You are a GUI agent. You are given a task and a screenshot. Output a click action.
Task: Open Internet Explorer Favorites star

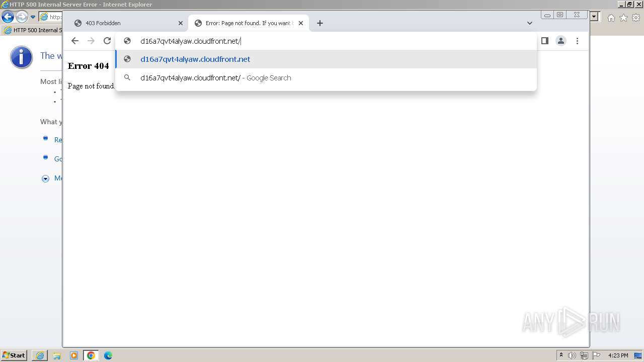[x=623, y=18]
